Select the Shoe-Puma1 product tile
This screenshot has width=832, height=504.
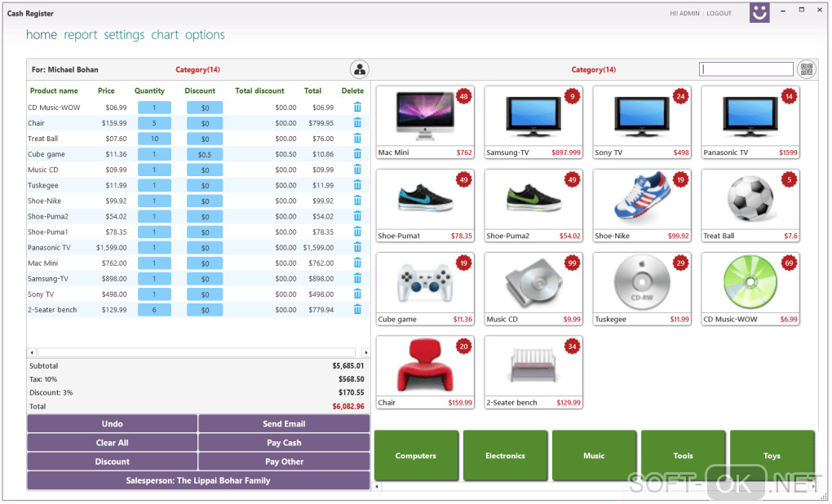(425, 206)
